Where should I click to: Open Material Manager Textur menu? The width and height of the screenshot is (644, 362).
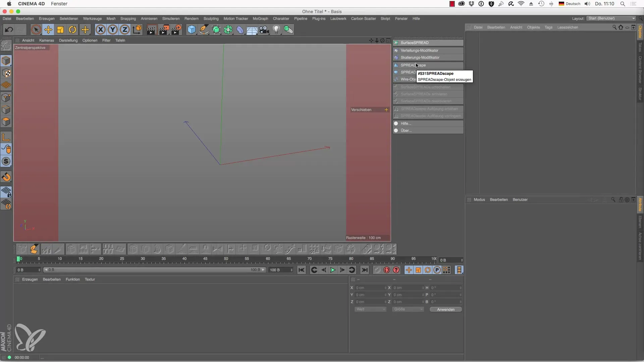(x=90, y=280)
